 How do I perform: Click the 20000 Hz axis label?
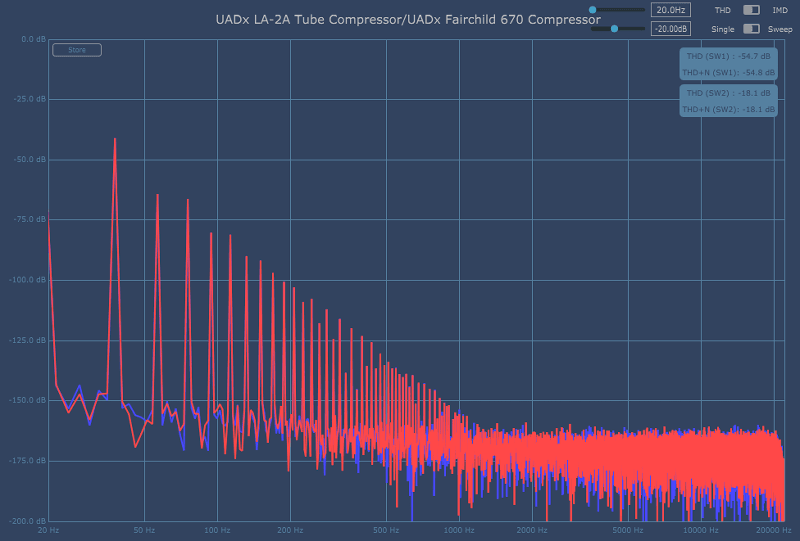774,530
